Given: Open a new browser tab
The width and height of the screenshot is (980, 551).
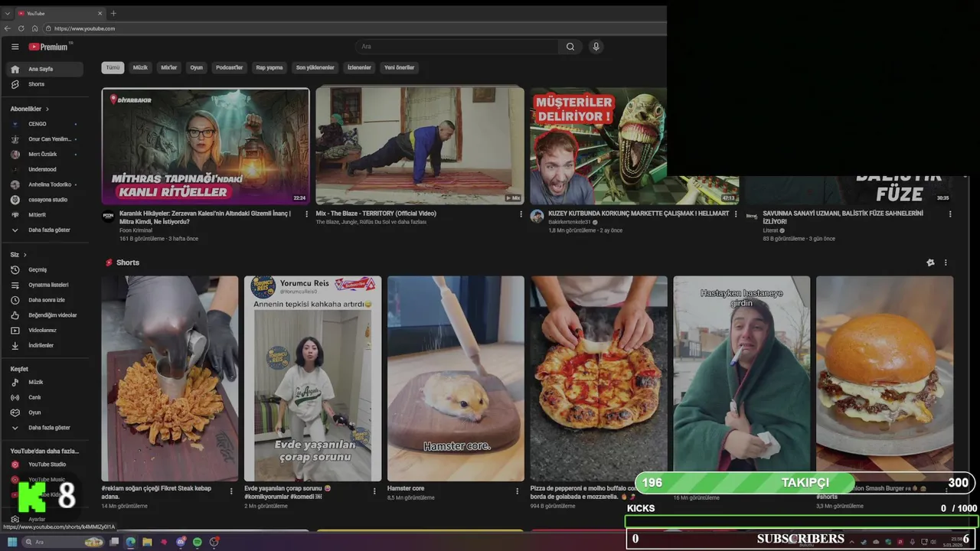Looking at the screenshot, I should pos(113,13).
